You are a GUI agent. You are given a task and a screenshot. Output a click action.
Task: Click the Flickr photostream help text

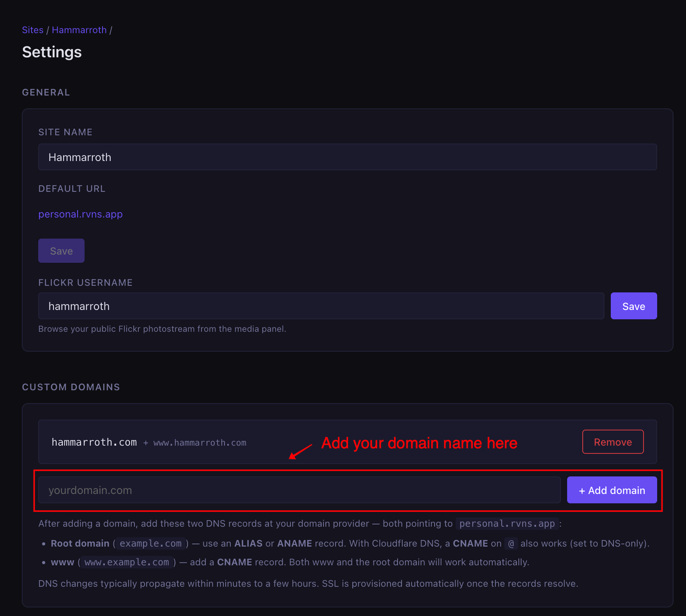(x=162, y=329)
